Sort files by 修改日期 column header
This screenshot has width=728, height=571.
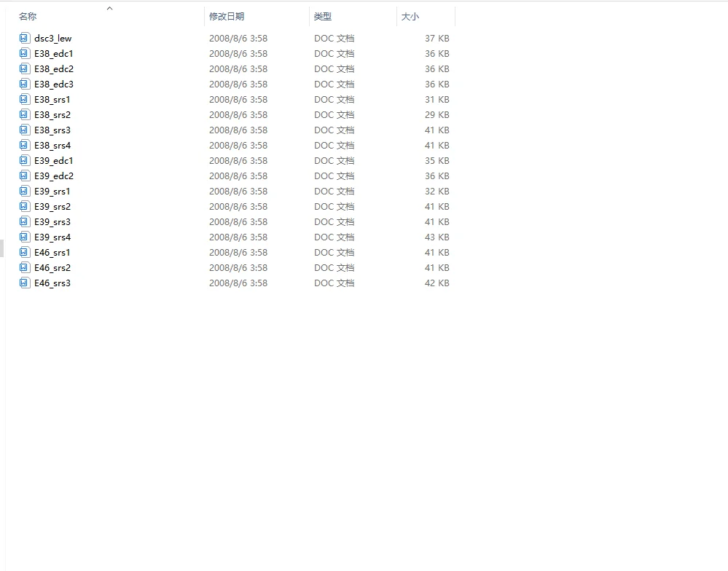[227, 17]
